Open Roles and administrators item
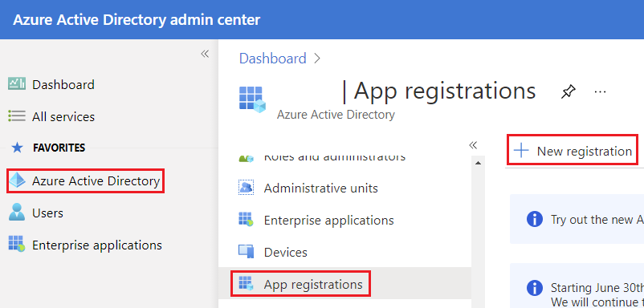This screenshot has height=308, width=644. pos(334,157)
